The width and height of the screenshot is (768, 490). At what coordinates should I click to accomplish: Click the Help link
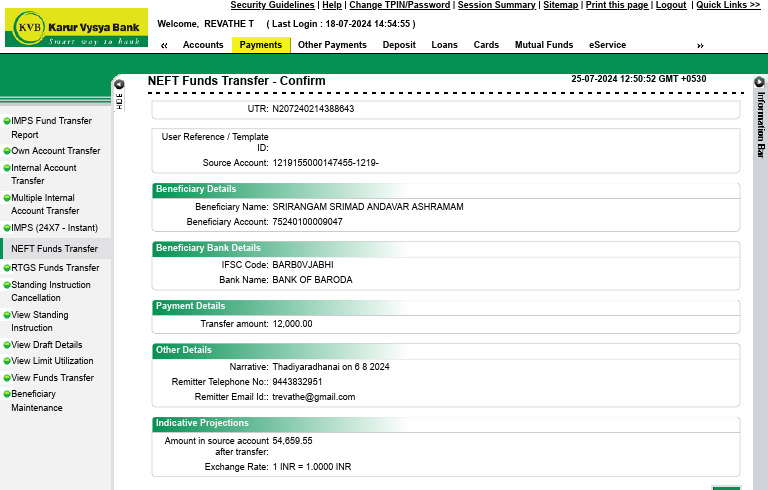tap(332, 5)
